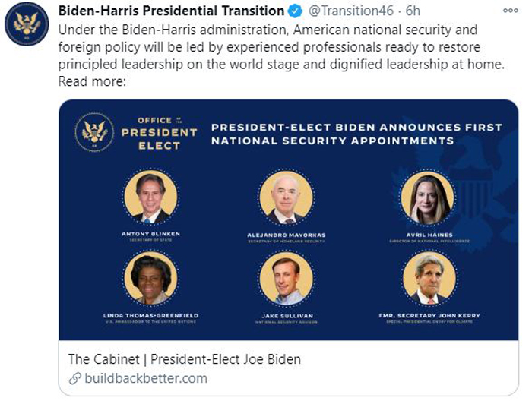The image size is (532, 401).
Task: Click the Antony Blinken portrait
Action: click(150, 197)
